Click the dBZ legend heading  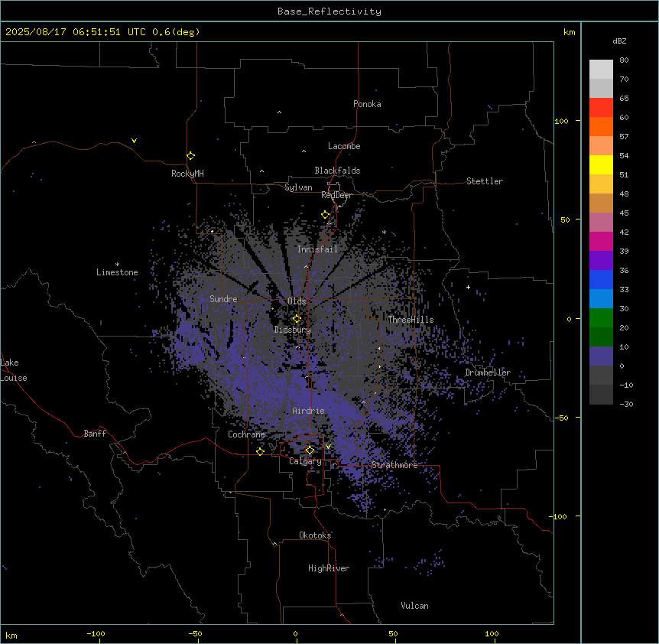point(619,41)
